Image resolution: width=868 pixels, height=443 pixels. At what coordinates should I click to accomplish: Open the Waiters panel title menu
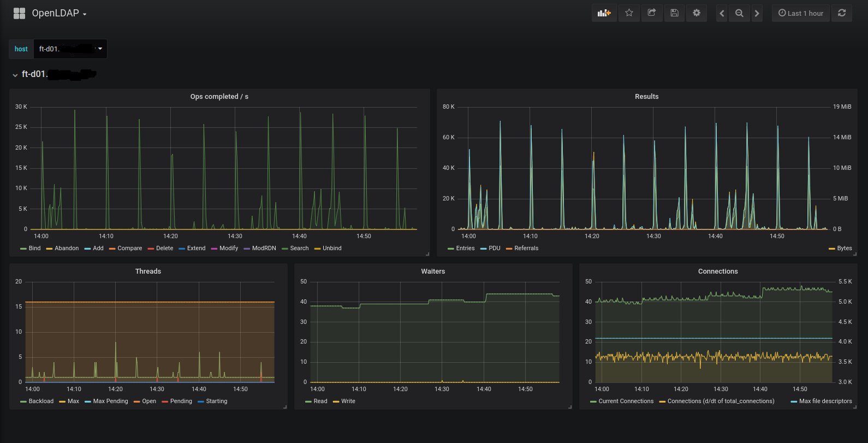433,271
